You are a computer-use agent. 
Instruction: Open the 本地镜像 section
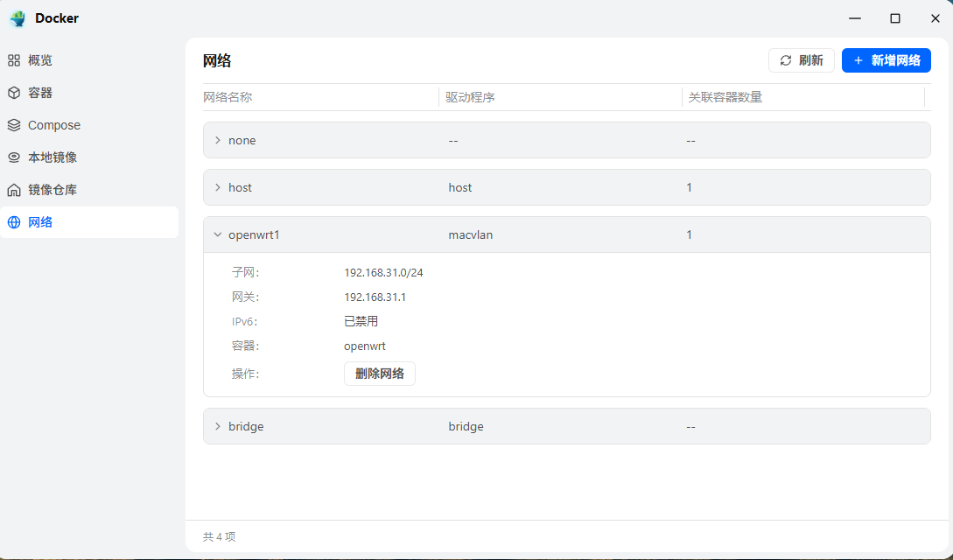click(89, 157)
